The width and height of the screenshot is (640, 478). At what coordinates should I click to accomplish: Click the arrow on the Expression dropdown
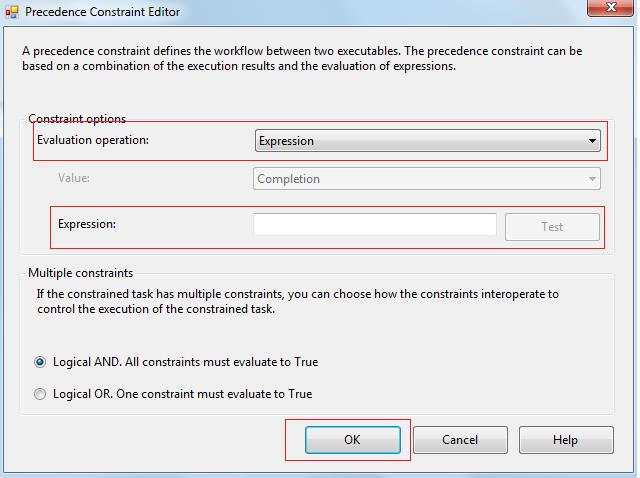(592, 141)
